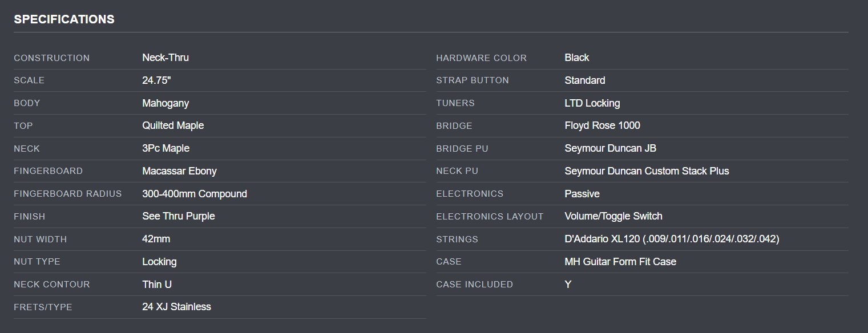Select the Volume/Toggle Switch layout value
Image resolution: width=868 pixels, height=333 pixels.
[613, 216]
